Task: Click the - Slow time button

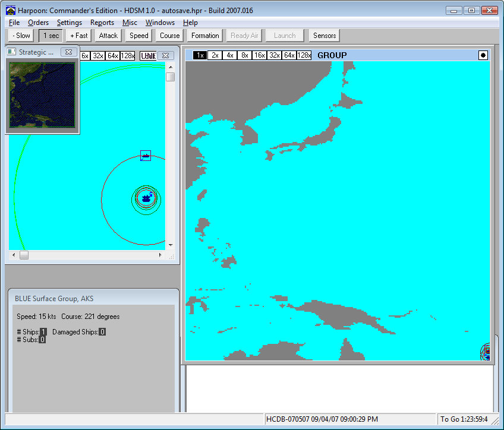Action: tap(21, 35)
